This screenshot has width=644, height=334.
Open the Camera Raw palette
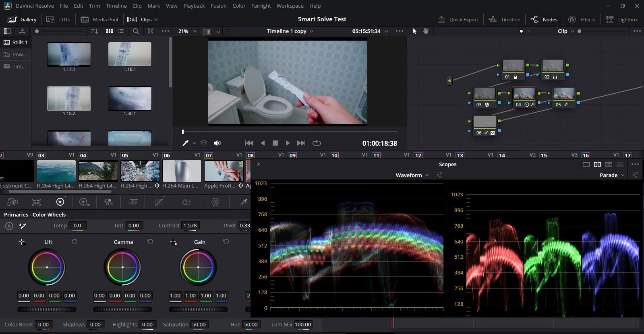[12, 202]
